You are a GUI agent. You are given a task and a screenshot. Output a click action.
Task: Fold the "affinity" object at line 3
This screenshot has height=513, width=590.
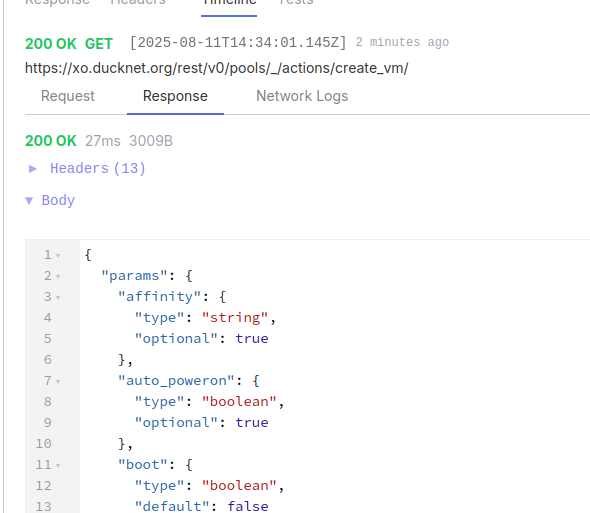click(x=58, y=298)
